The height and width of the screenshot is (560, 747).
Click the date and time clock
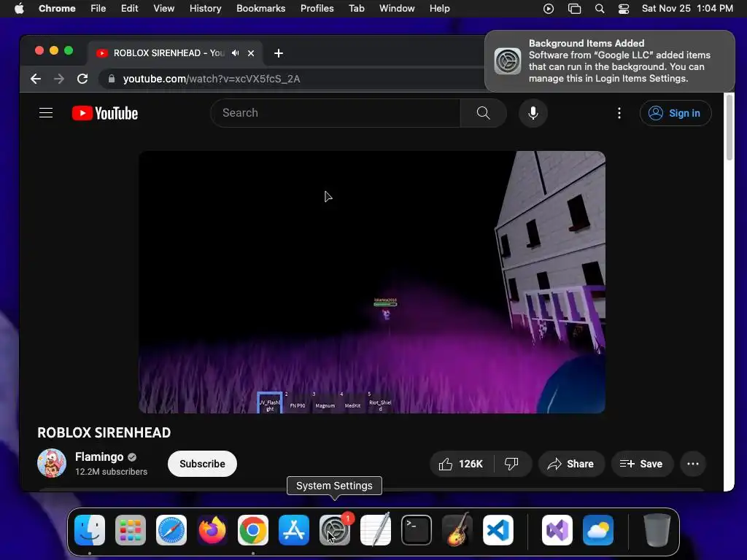click(687, 9)
